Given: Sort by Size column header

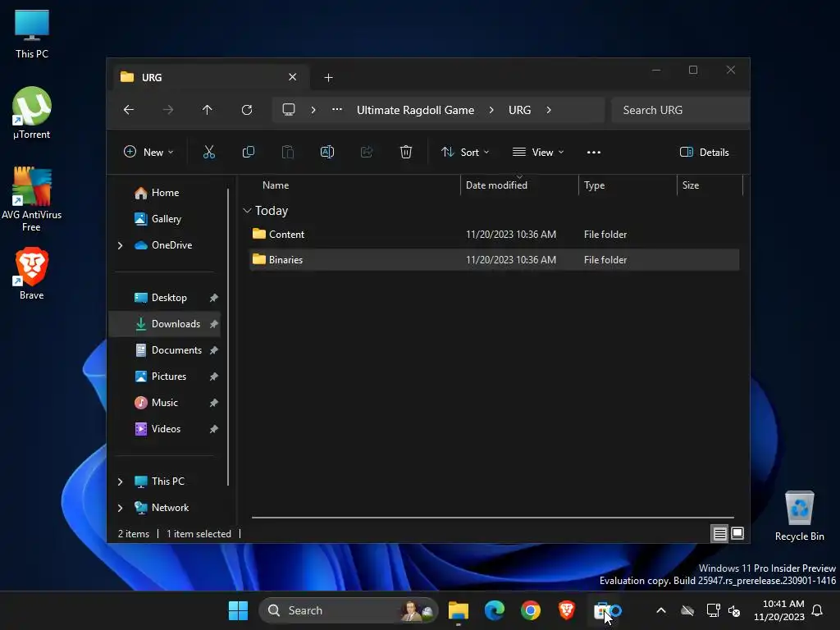Looking at the screenshot, I should pos(710,185).
